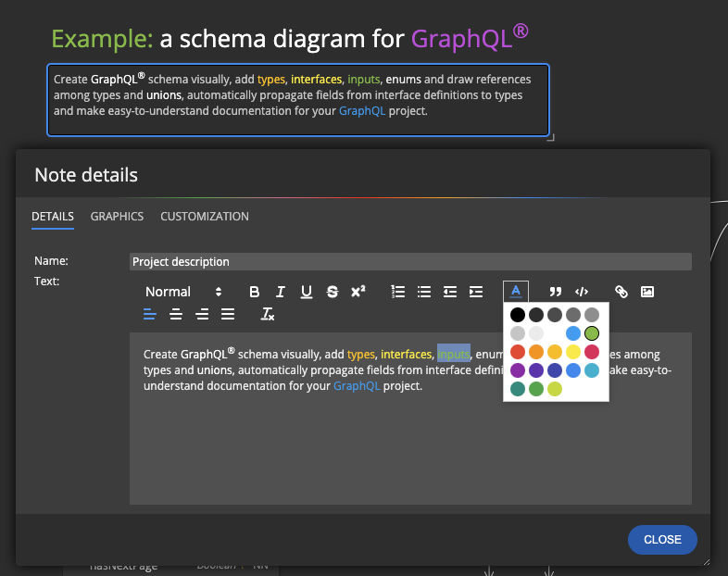The height and width of the screenshot is (576, 728).
Task: Decrease indent with the outdent icon
Action: (450, 292)
